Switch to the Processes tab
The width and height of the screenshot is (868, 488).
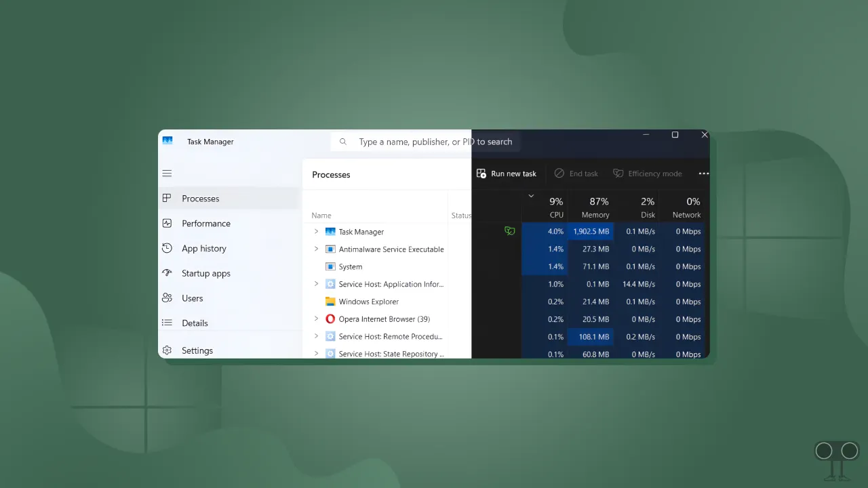click(x=229, y=199)
